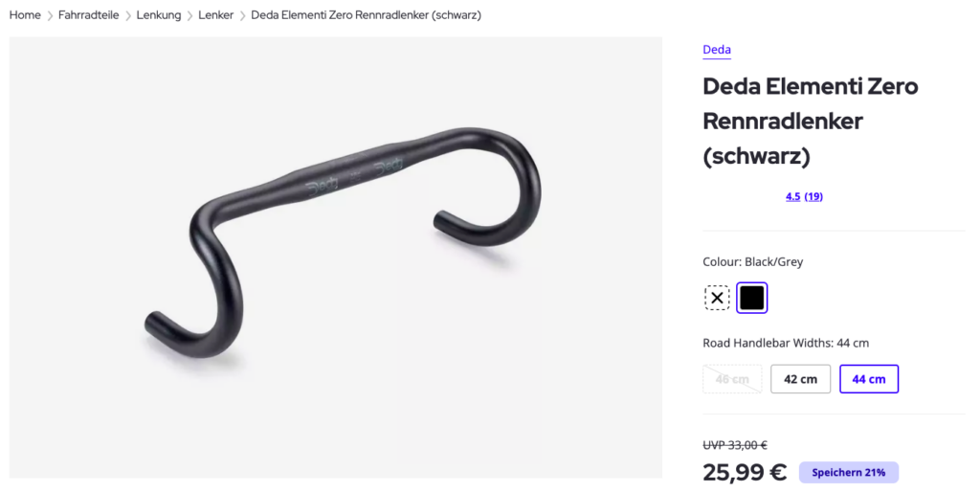Go to Home breadcrumb
Image resolution: width=980 pixels, height=492 pixels.
point(25,15)
